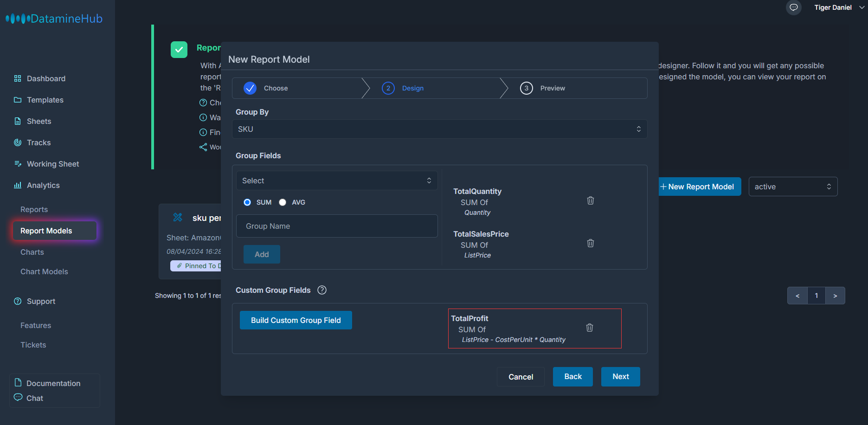Click the Templates folder icon
The image size is (868, 425).
tap(18, 100)
